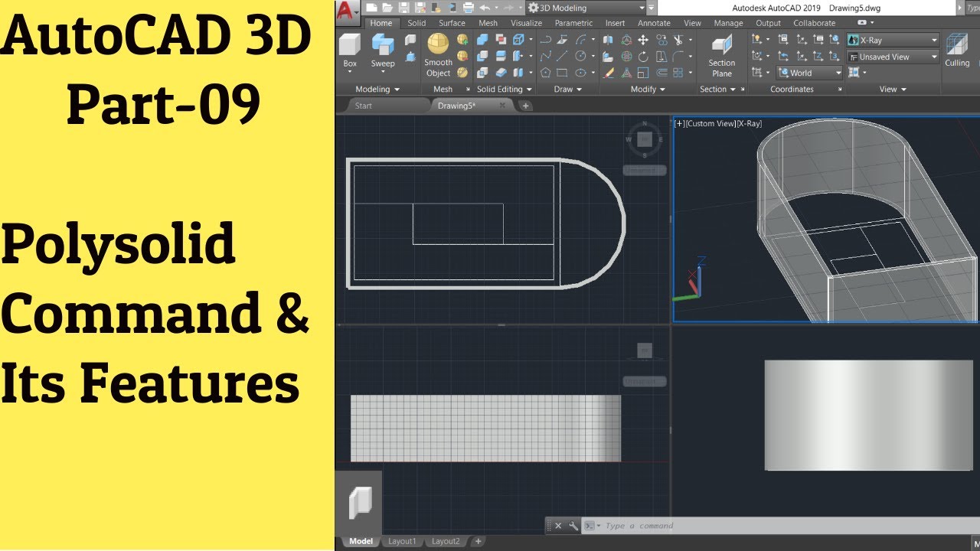Click the Smooth Less mesh icon

[462, 56]
